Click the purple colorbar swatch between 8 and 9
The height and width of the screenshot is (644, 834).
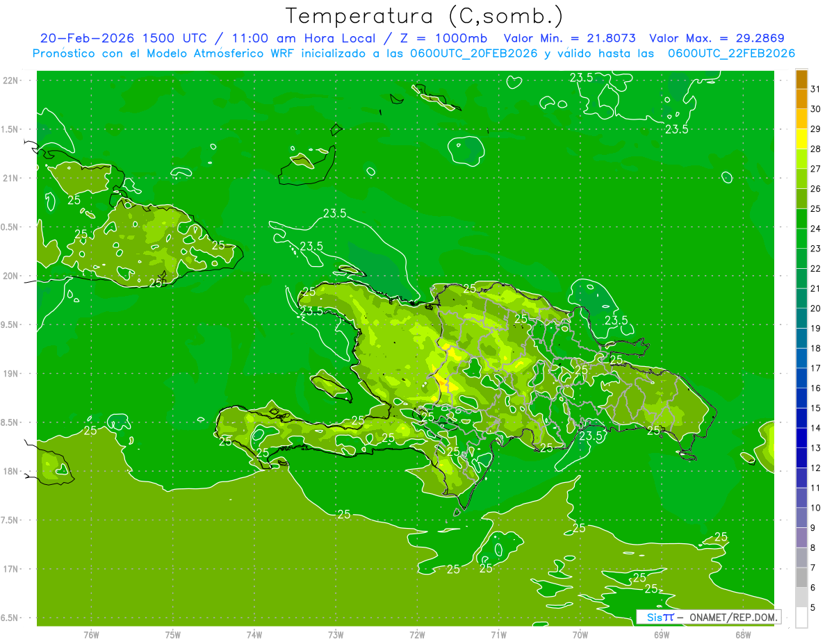(801, 538)
